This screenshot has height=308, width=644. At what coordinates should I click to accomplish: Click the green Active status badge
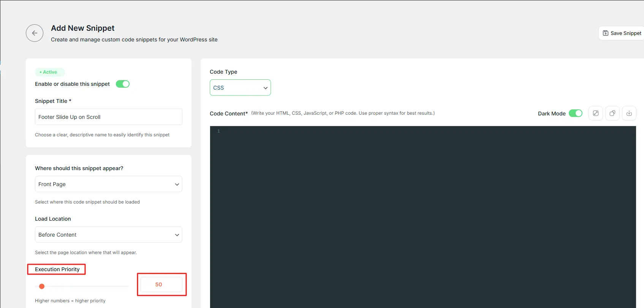pyautogui.click(x=50, y=72)
